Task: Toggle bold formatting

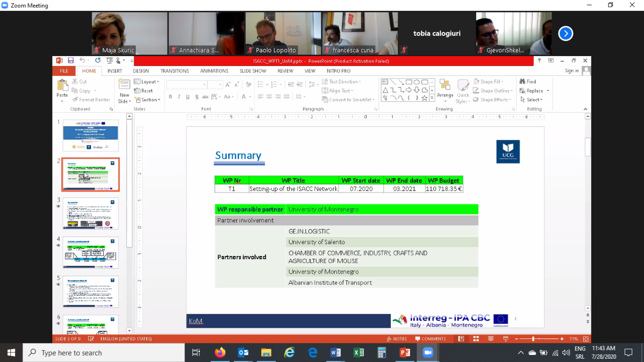Action: tap(170, 97)
